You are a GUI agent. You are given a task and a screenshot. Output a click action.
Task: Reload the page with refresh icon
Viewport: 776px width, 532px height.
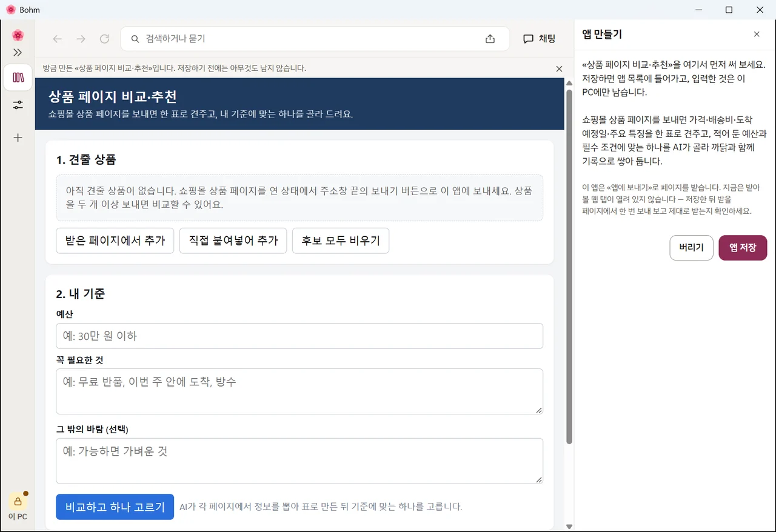104,39
